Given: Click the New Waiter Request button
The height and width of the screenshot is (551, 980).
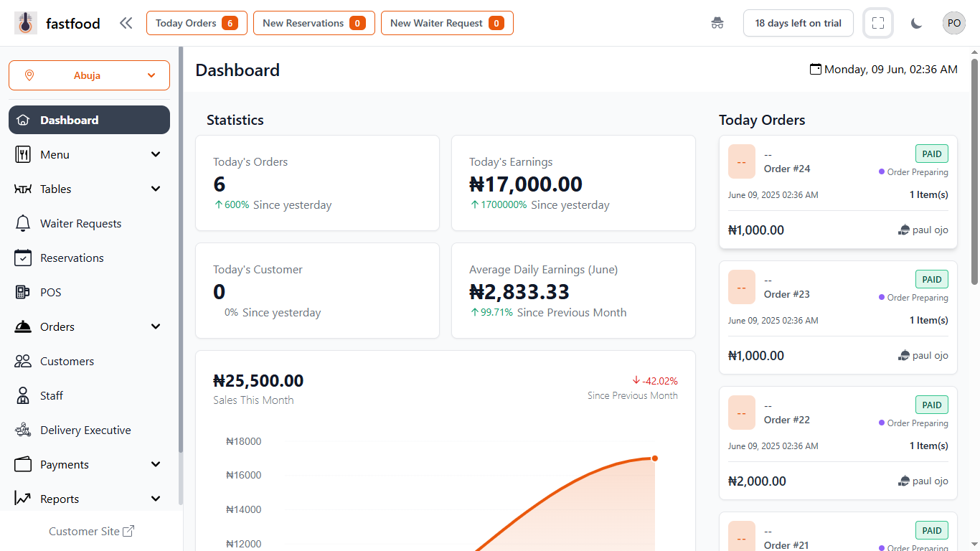Looking at the screenshot, I should (446, 23).
